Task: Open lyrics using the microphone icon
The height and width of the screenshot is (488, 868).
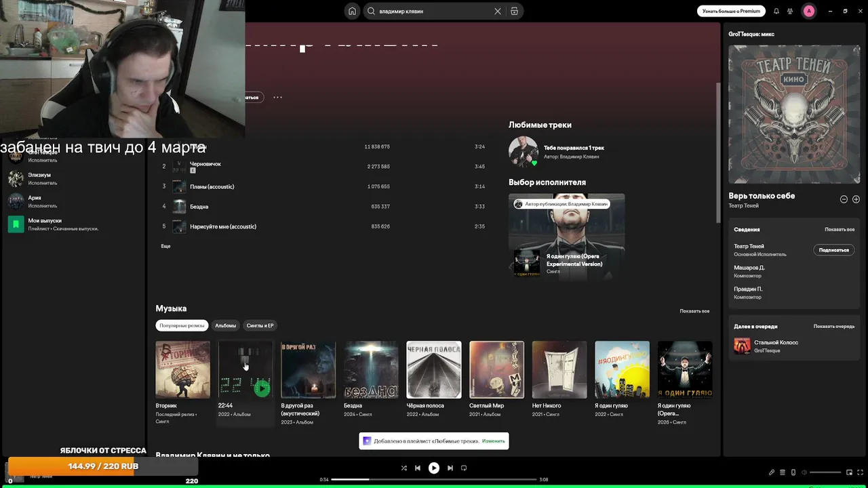Action: coord(771,472)
